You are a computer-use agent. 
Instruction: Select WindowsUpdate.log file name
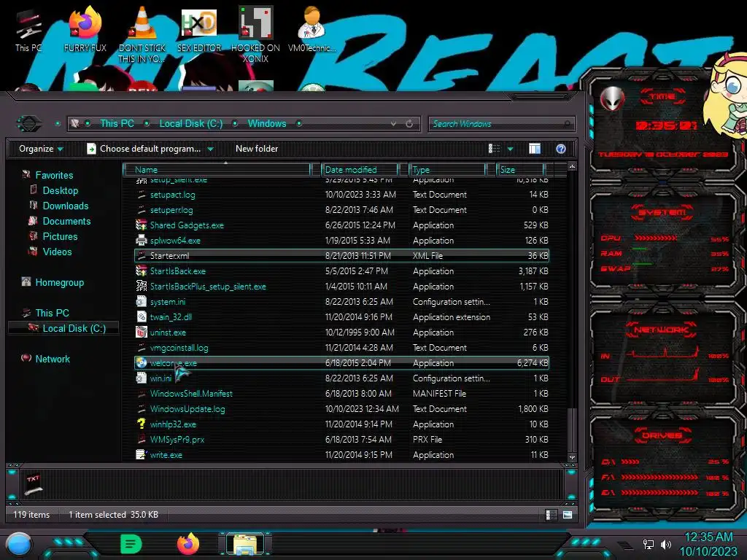pyautogui.click(x=187, y=409)
